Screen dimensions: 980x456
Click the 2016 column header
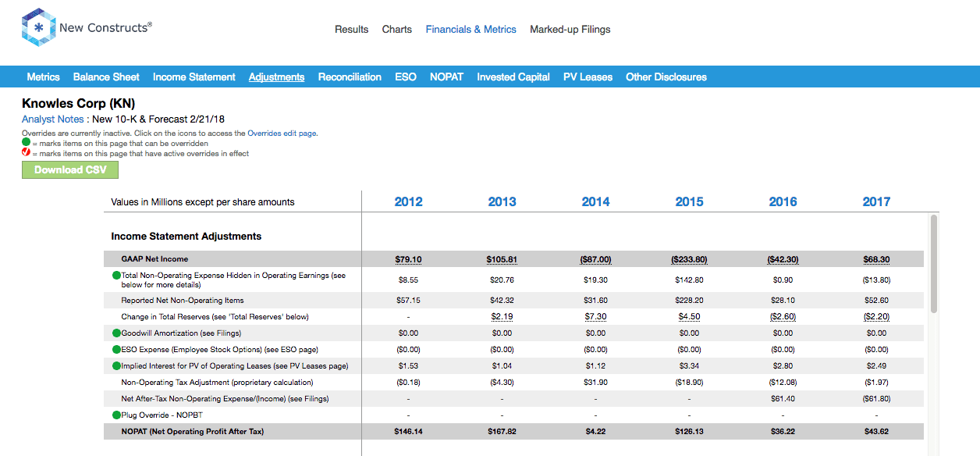[783, 201]
